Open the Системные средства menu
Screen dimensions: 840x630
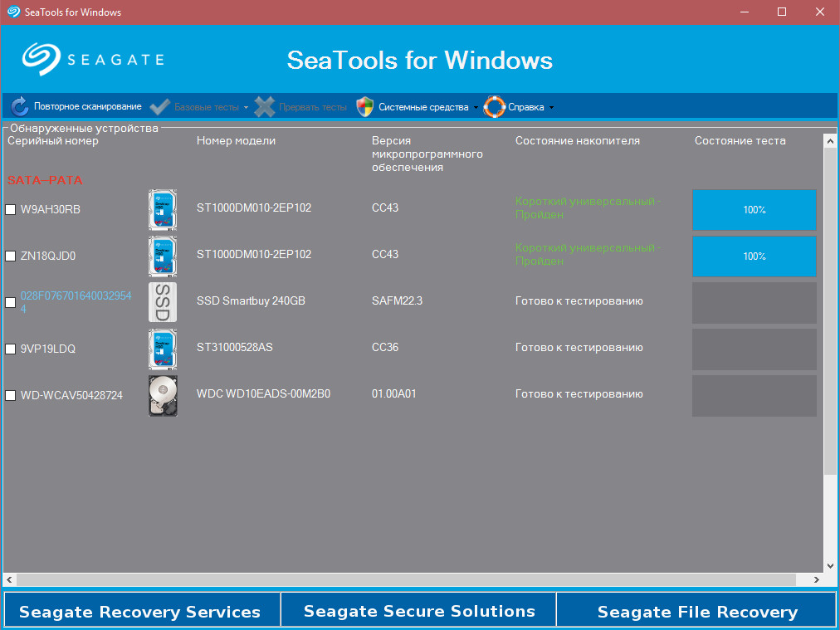(423, 107)
